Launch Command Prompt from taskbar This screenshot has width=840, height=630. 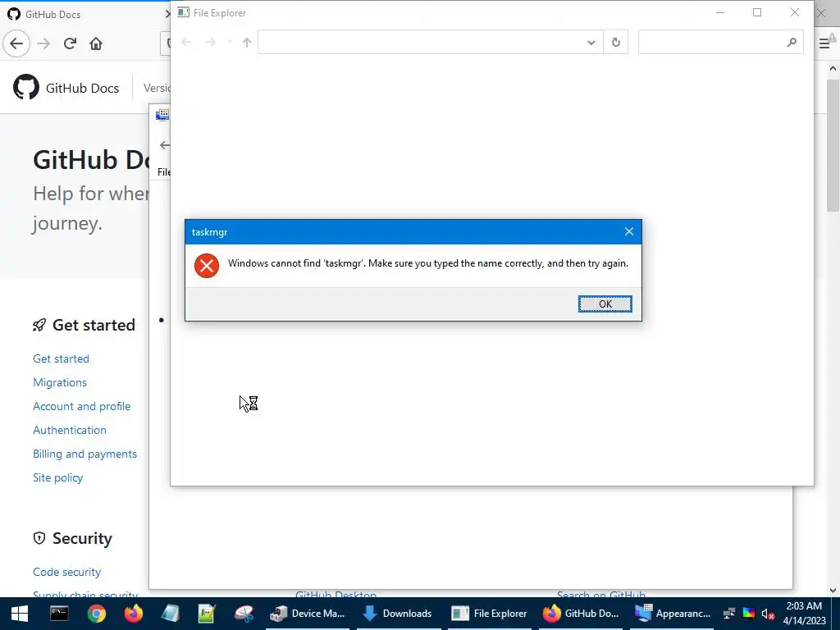click(x=59, y=614)
